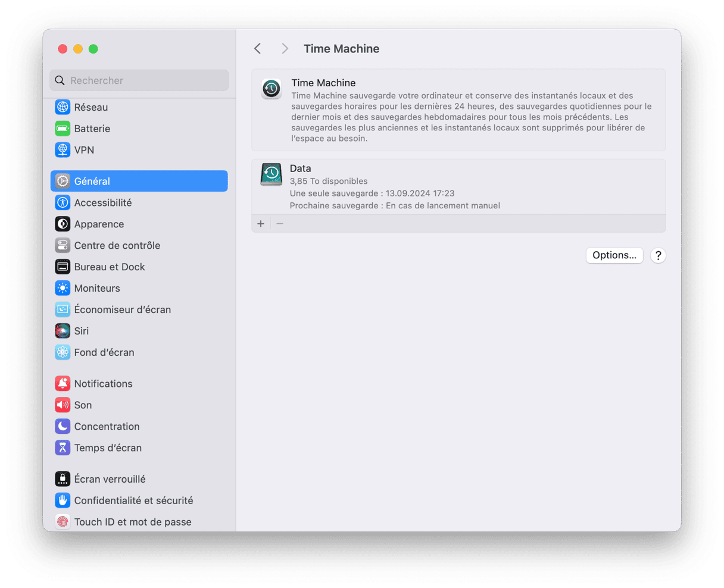The width and height of the screenshot is (724, 588).
Task: Select the Fond d'écran flower icon
Action: tap(63, 352)
